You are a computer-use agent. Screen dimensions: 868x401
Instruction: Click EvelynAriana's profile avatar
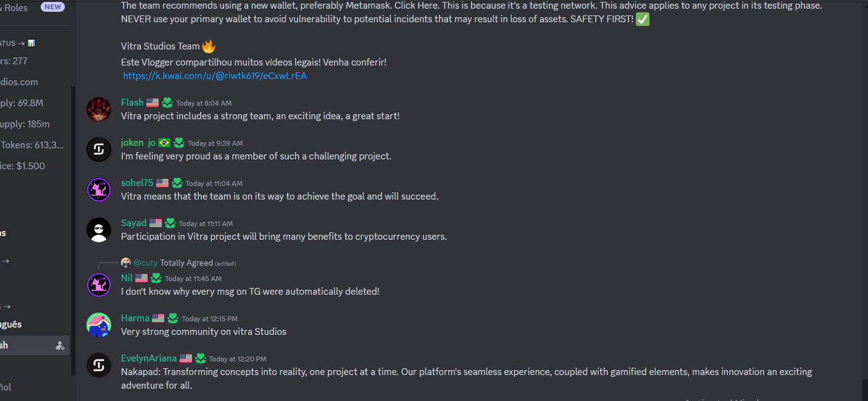[99, 365]
